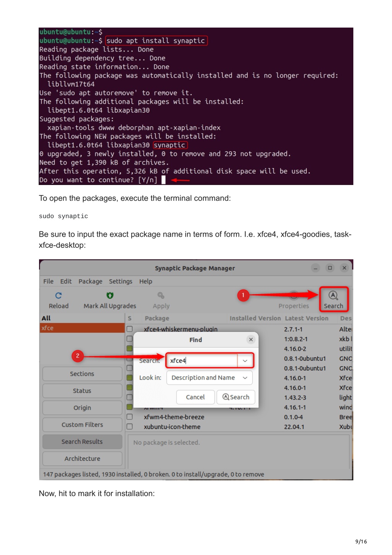Toggle checkbox for xfwm4-theme-breeze
The height and width of the screenshot is (555, 392).
130,417
